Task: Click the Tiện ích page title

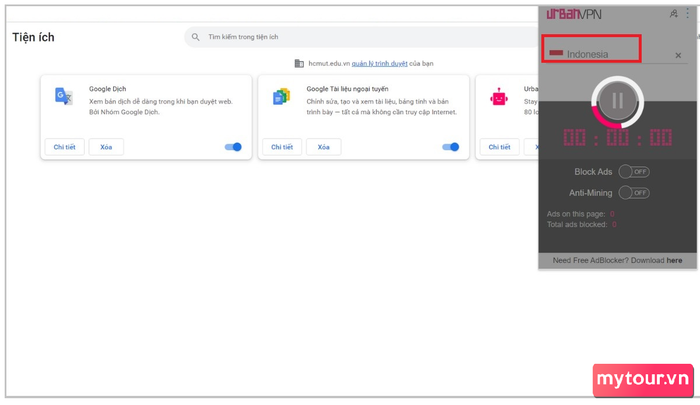Action: pos(33,37)
